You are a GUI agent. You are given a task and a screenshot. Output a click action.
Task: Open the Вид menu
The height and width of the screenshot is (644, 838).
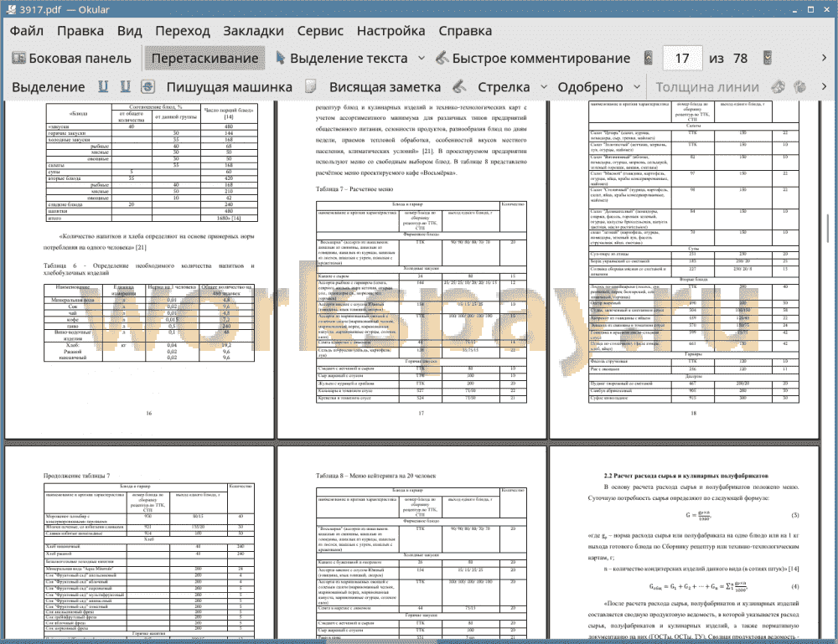coord(129,31)
